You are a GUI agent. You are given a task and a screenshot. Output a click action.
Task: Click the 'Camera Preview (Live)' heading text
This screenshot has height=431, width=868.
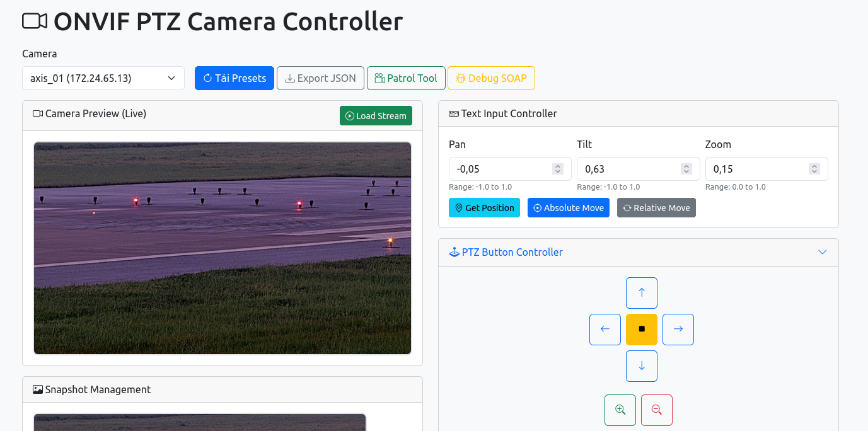pos(96,114)
